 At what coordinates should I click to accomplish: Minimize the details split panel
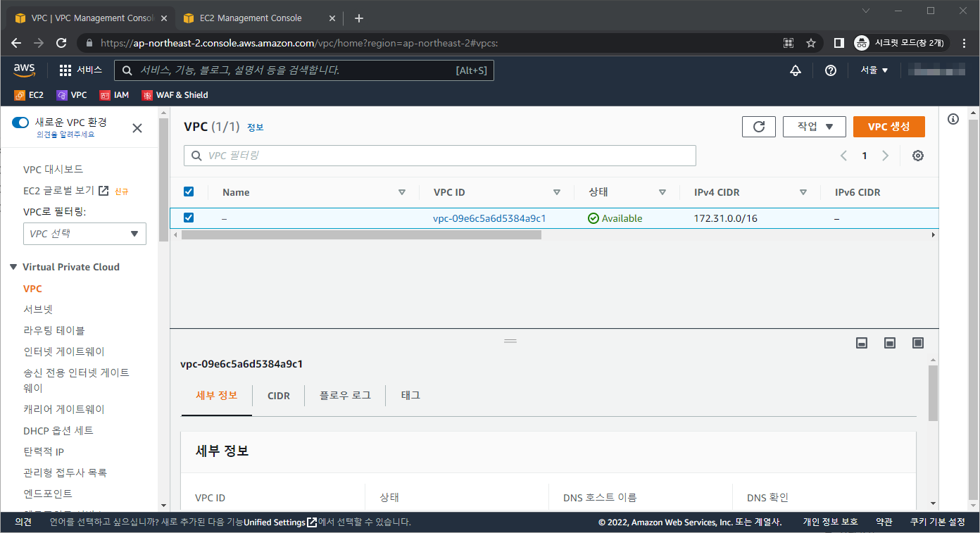[862, 343]
